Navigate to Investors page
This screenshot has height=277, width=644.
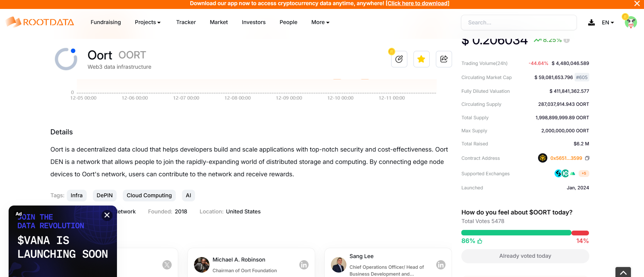click(x=254, y=22)
